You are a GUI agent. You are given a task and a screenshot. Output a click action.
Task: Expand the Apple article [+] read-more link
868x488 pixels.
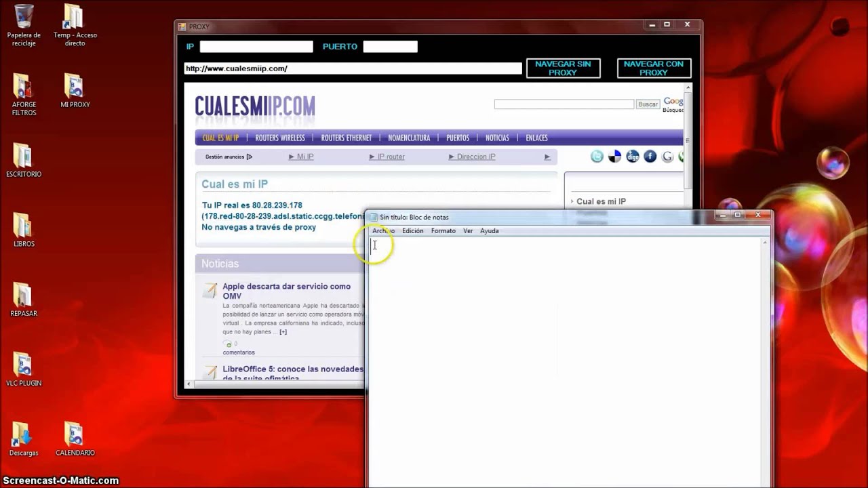click(283, 332)
